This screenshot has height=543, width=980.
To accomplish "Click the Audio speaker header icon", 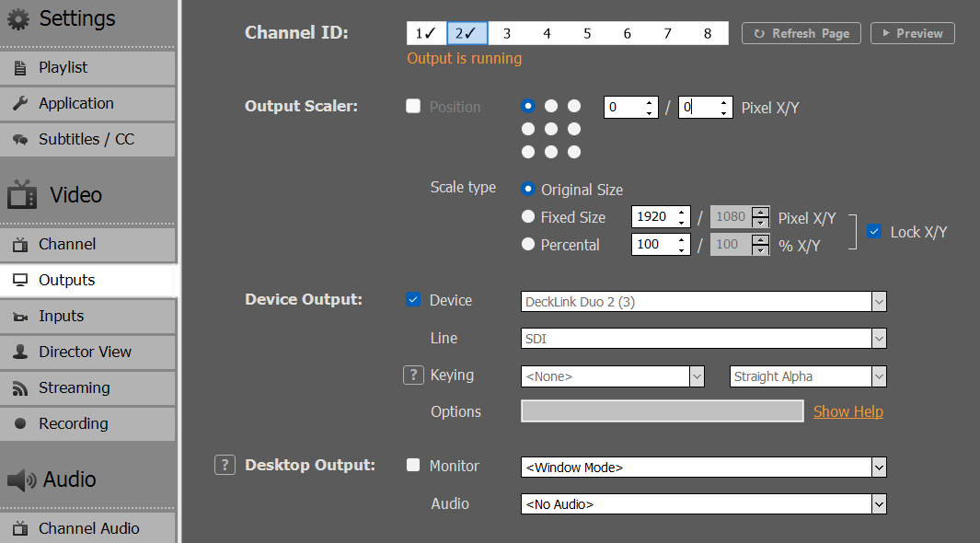I will point(22,479).
